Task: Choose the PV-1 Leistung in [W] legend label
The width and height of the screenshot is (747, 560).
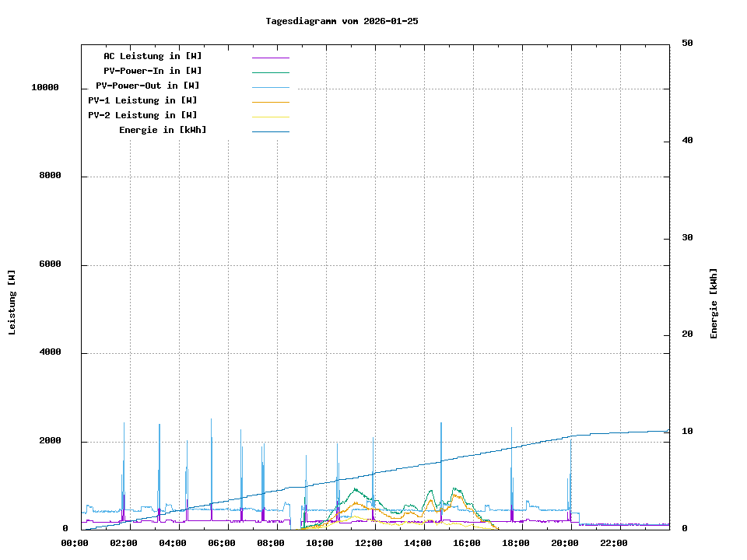Action: 142,100
